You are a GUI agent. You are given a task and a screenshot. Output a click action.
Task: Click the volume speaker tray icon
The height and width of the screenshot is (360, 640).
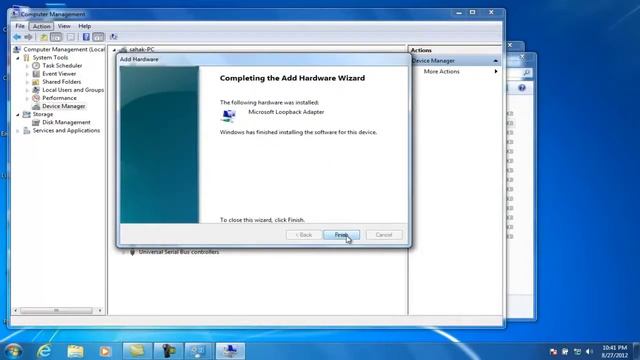589,351
